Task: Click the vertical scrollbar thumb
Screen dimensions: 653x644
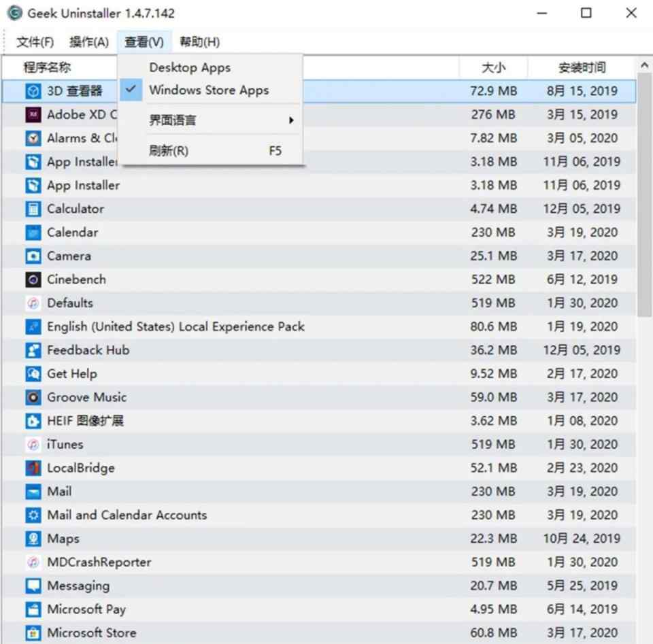Action: click(x=644, y=194)
